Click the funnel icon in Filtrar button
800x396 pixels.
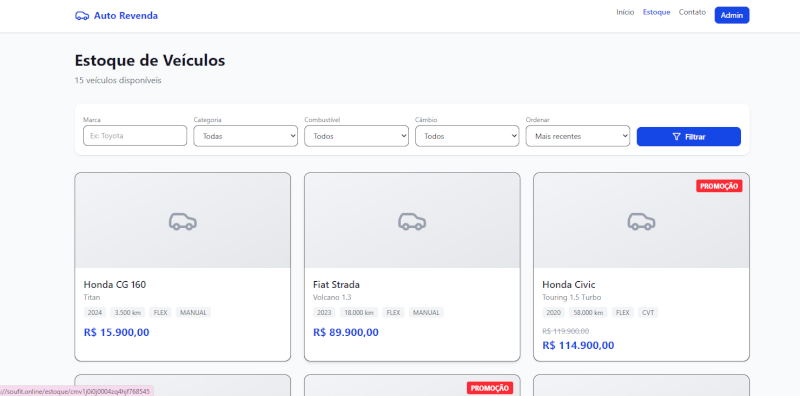click(677, 137)
